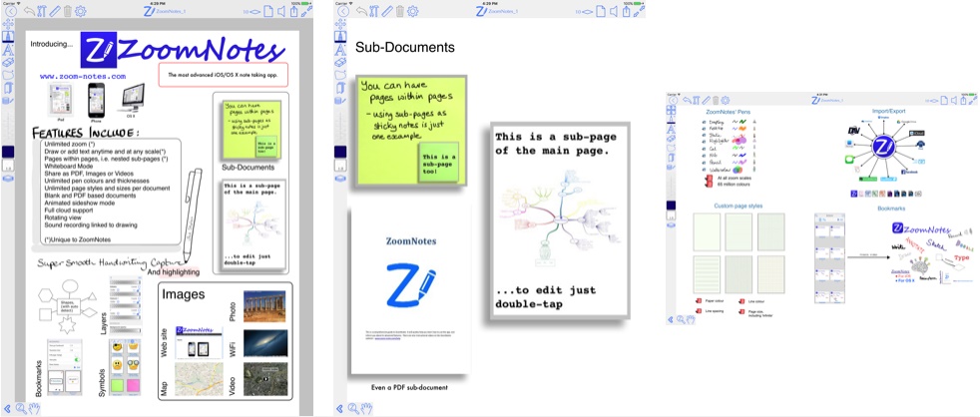Go back in the ZoomNotes' Pens screenshot

(673, 100)
